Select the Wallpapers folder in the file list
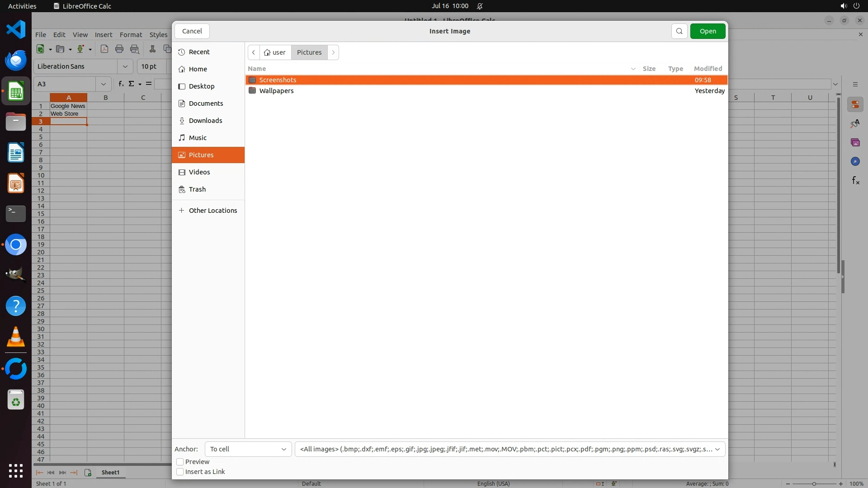Image resolution: width=868 pixels, height=488 pixels. (x=276, y=91)
